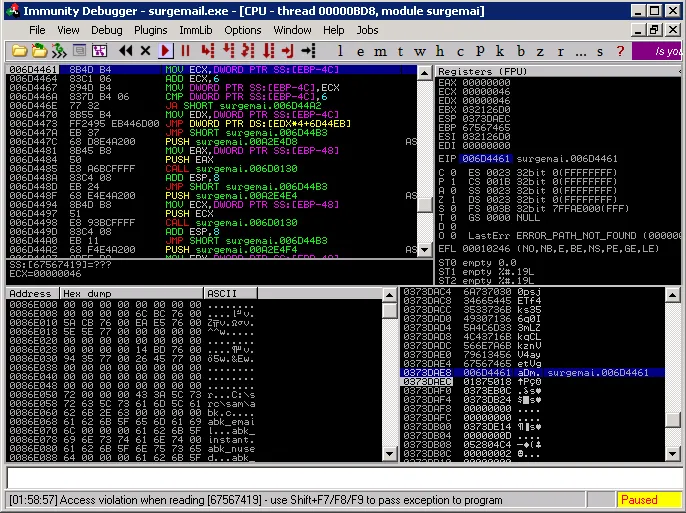Expand the Options menu
This screenshot has height=513, width=686.
(x=243, y=30)
